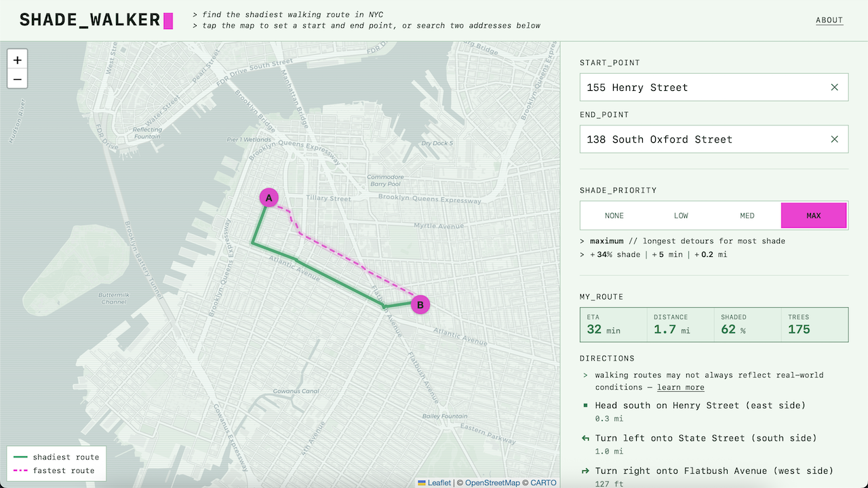The image size is (868, 488).
Task: Set shade priority to MED
Action: coord(747,216)
